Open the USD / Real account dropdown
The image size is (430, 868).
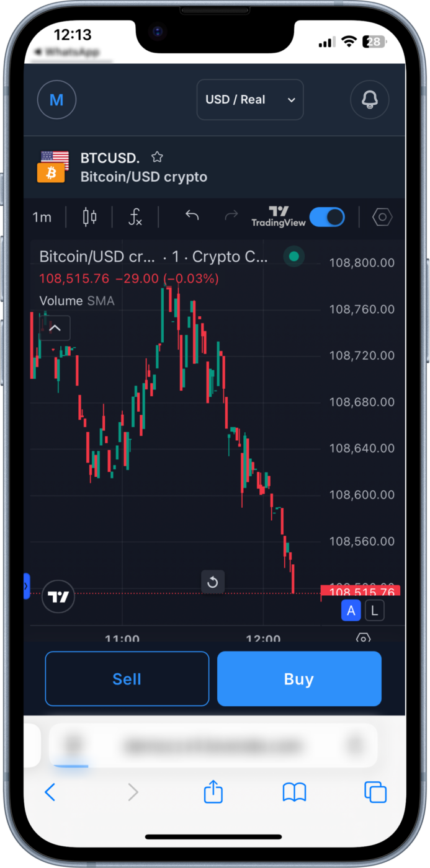click(250, 99)
